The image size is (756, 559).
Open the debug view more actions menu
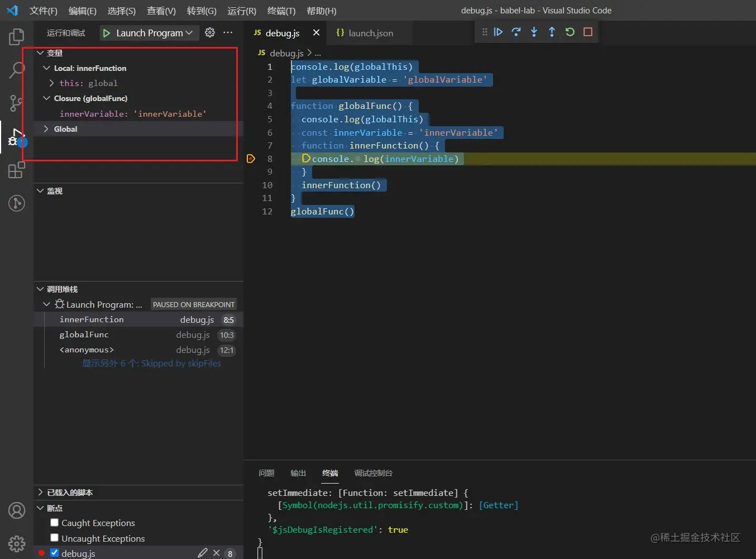coord(228,32)
